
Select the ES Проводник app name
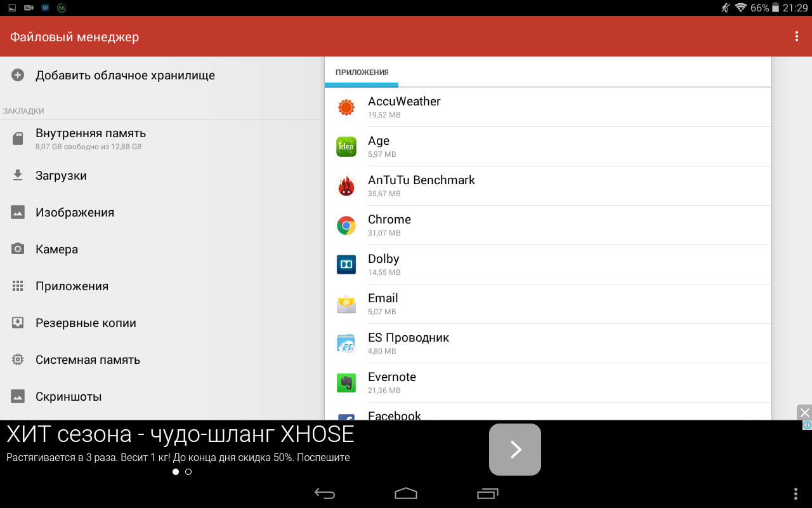[x=409, y=338]
